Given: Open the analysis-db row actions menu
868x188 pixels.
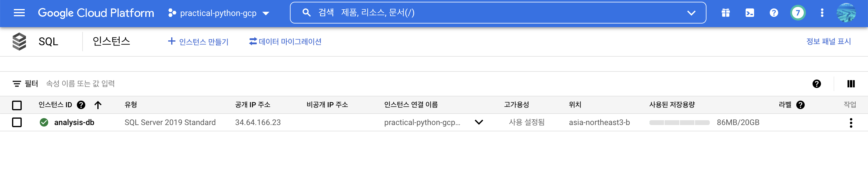Looking at the screenshot, I should (851, 123).
